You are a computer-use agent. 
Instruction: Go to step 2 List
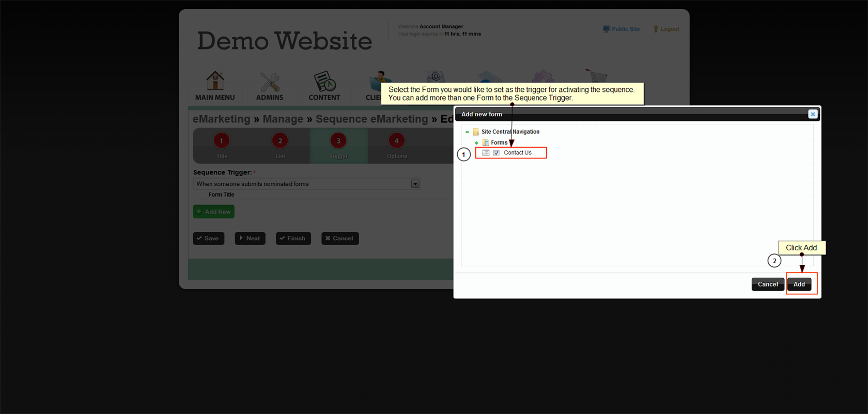280,141
